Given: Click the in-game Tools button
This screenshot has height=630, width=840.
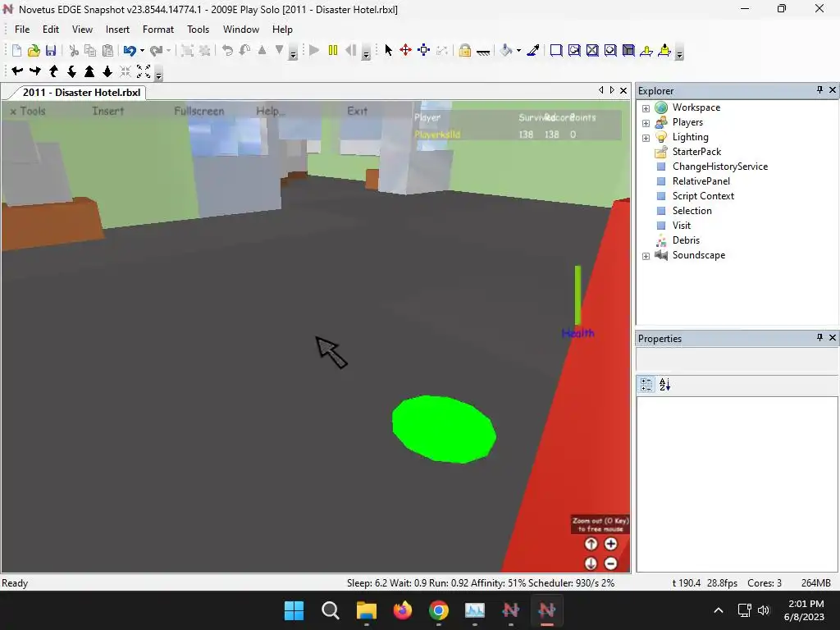Looking at the screenshot, I should pyautogui.click(x=28, y=111).
